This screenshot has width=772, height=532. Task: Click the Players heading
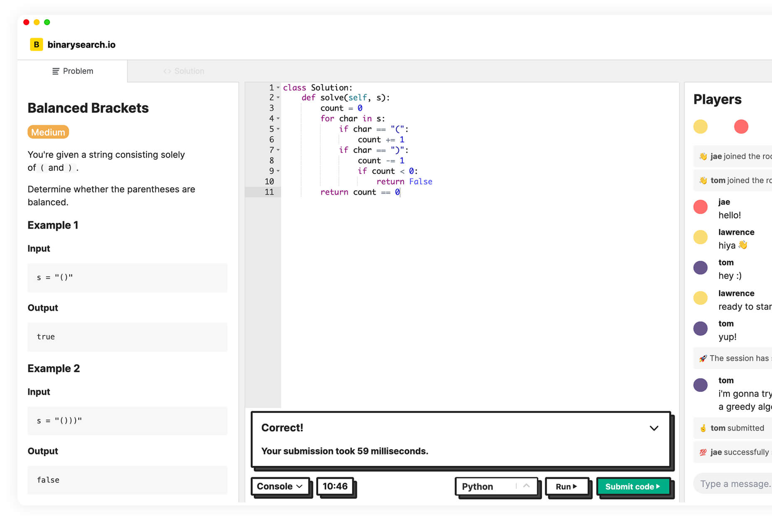[x=718, y=99]
